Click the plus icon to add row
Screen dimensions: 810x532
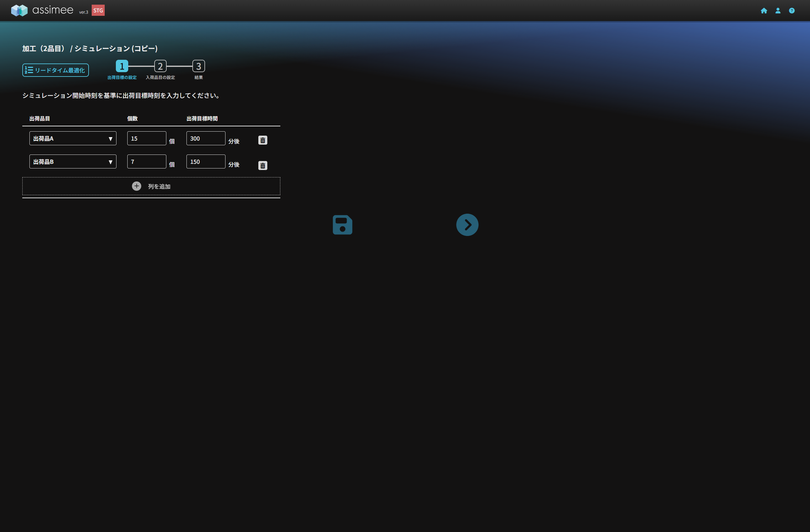[137, 186]
